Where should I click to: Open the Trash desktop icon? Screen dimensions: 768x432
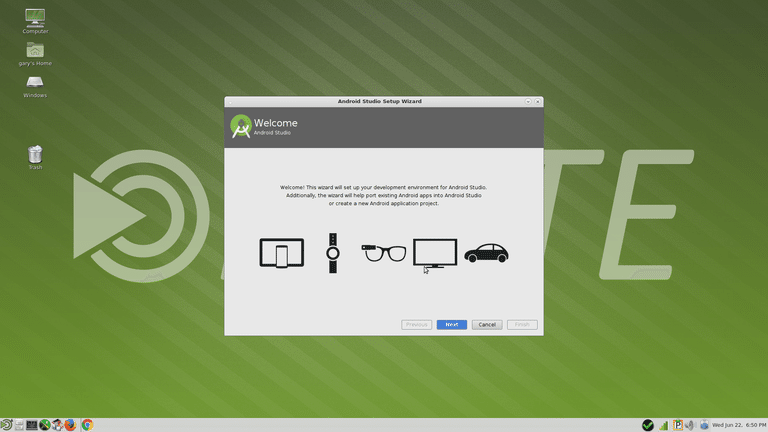pyautogui.click(x=35, y=157)
